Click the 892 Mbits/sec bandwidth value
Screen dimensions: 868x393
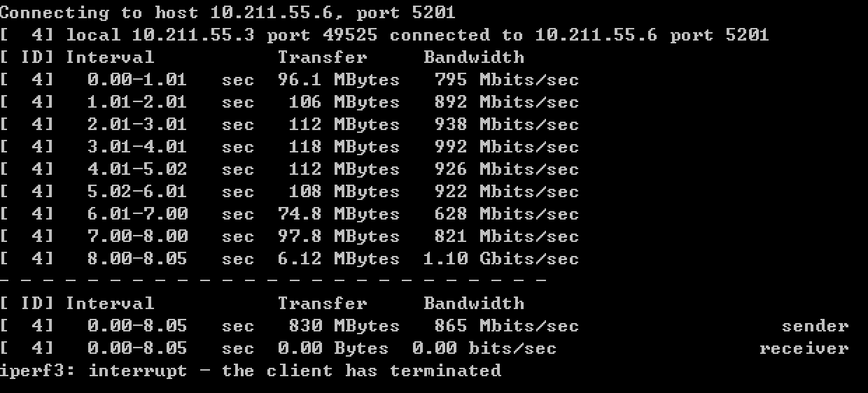click(x=507, y=102)
